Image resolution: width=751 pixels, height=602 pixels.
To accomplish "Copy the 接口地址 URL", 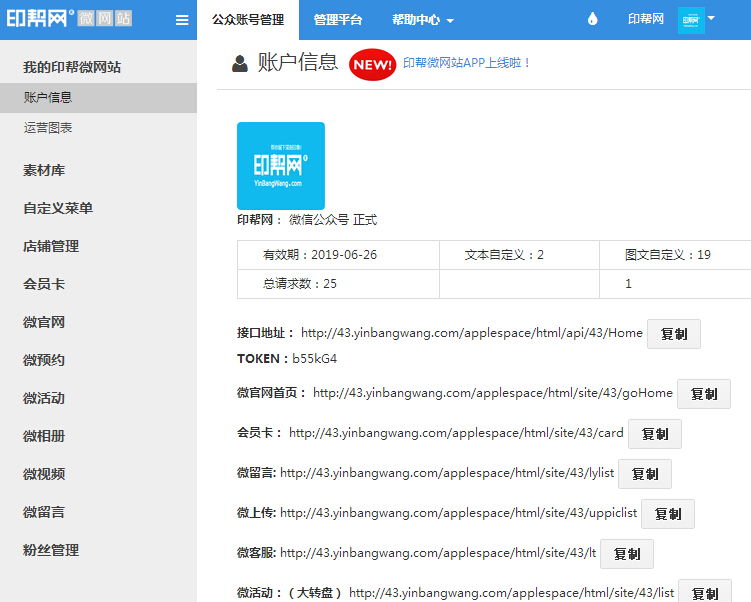I will coord(673,334).
